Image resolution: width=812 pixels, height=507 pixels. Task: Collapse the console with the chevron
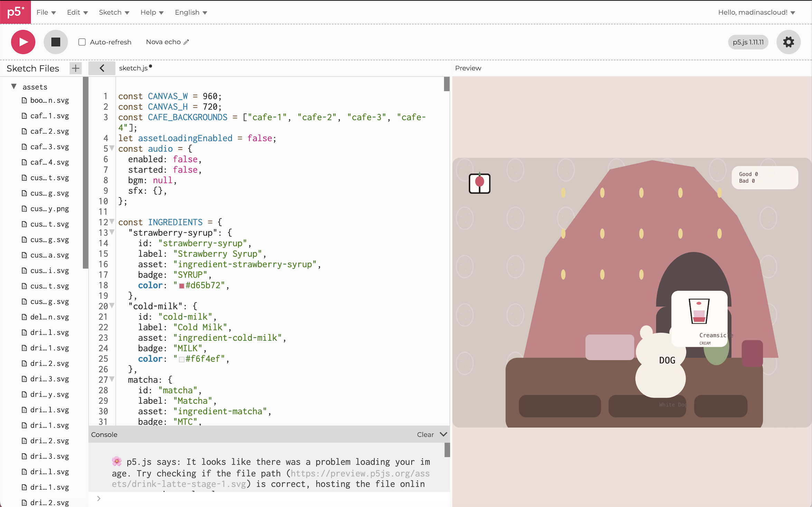443,434
